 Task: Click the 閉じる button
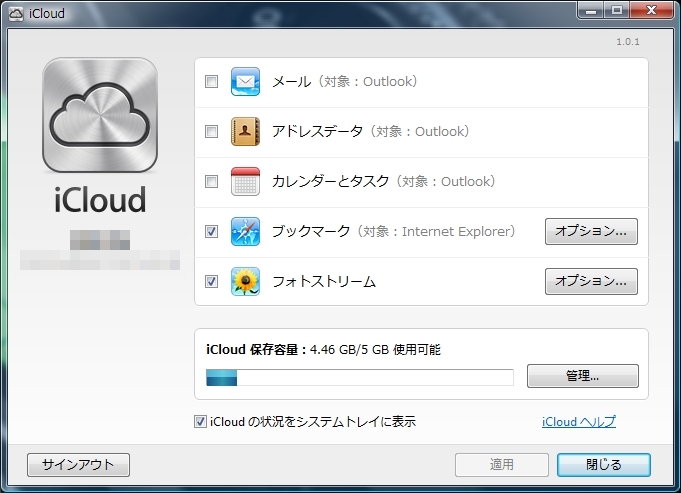tap(604, 465)
